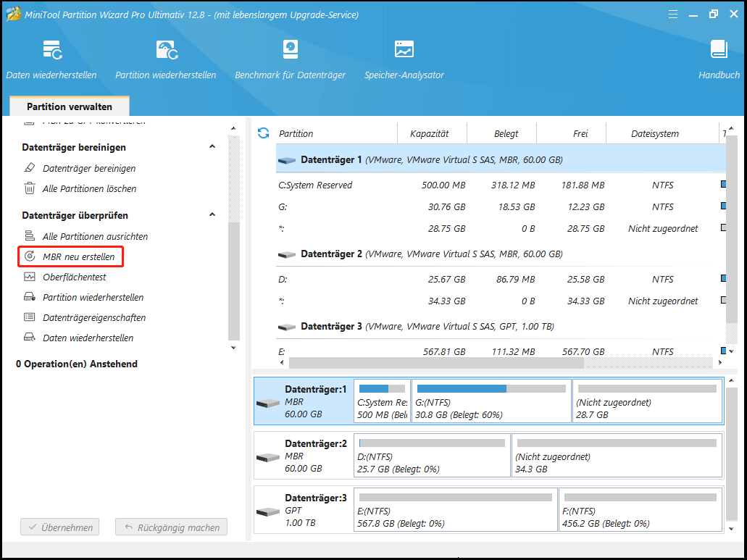
Task: Select Datenträger 3 header row icon
Action: tap(287, 327)
